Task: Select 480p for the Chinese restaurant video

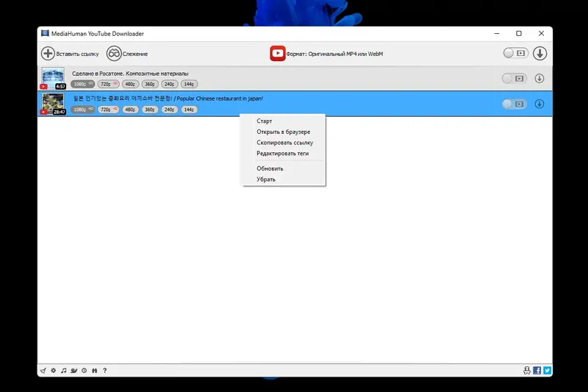Action: pos(130,110)
